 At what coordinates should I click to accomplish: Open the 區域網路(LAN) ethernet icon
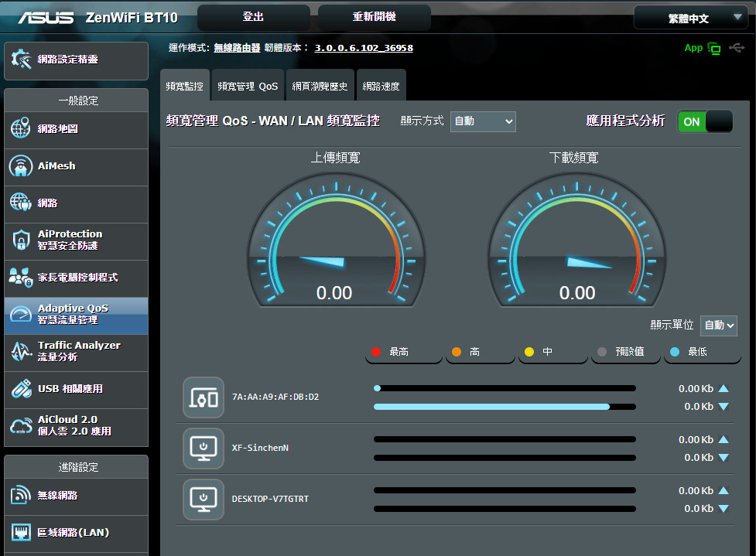[21, 532]
